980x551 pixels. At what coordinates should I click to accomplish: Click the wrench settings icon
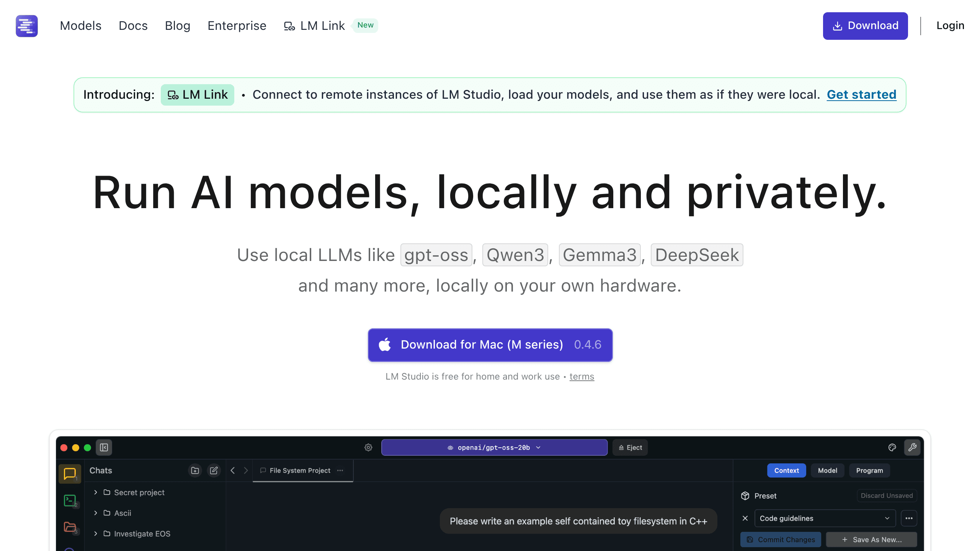pos(912,447)
